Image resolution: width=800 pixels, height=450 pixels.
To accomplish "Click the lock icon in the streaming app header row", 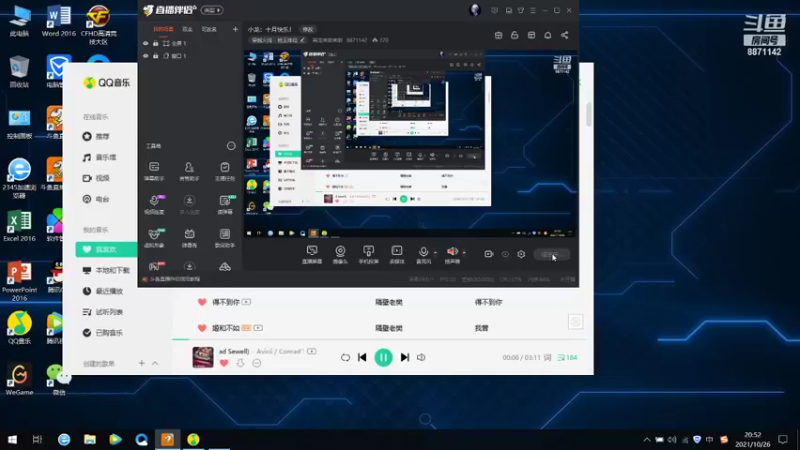I will click(x=514, y=35).
